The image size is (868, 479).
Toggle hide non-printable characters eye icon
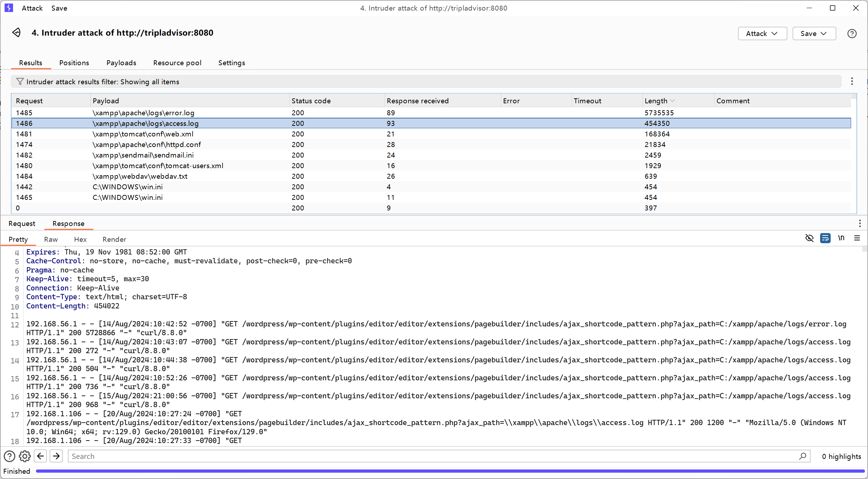click(809, 238)
